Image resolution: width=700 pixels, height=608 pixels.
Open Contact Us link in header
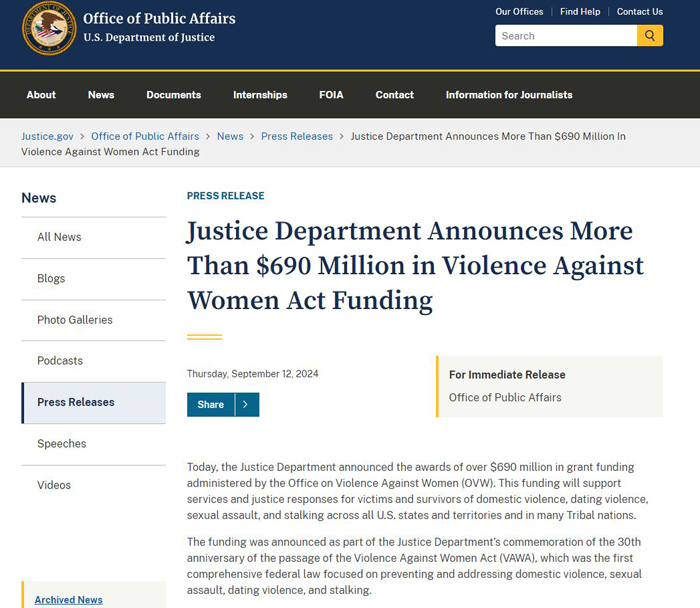tap(640, 12)
